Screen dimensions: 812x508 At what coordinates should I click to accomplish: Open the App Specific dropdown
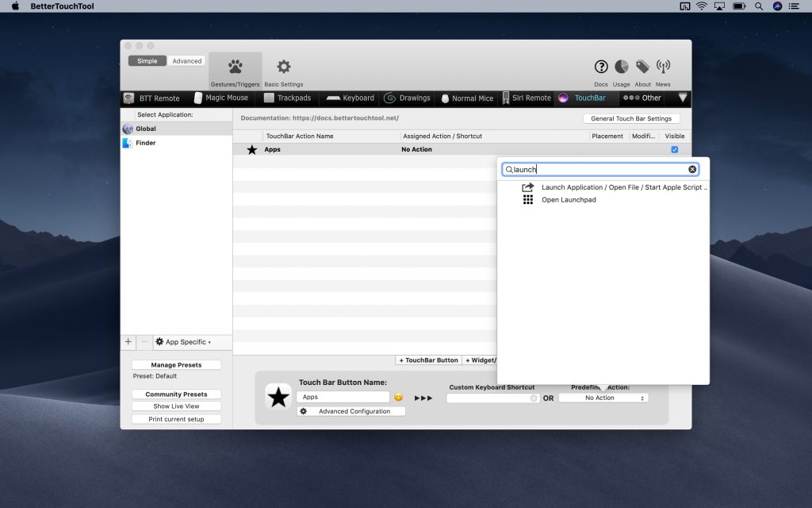coord(183,342)
